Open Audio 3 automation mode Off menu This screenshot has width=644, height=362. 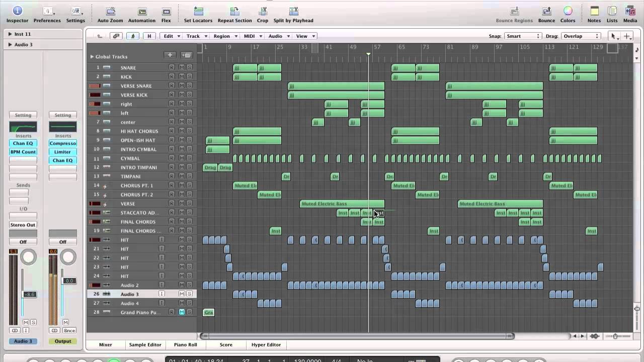(23, 242)
